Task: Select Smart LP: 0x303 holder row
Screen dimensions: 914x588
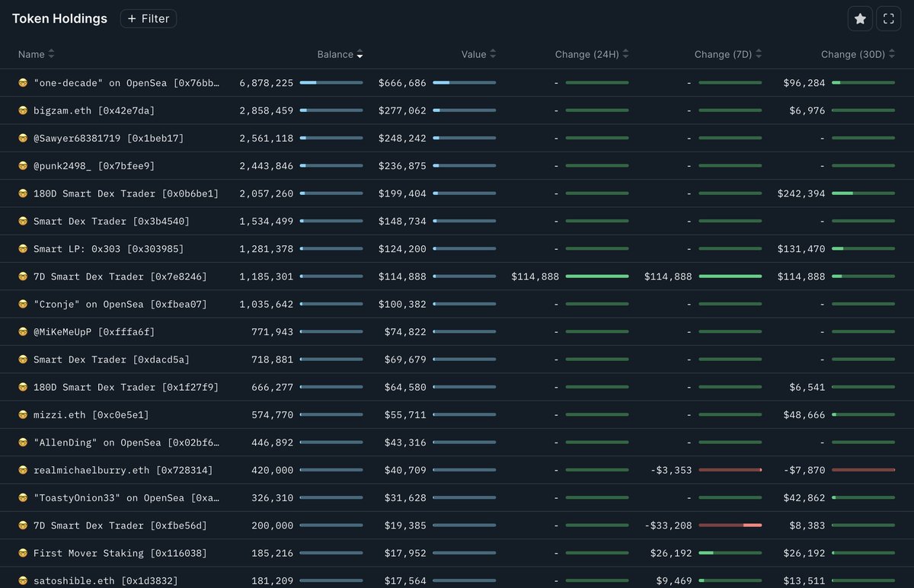Action: [108, 249]
